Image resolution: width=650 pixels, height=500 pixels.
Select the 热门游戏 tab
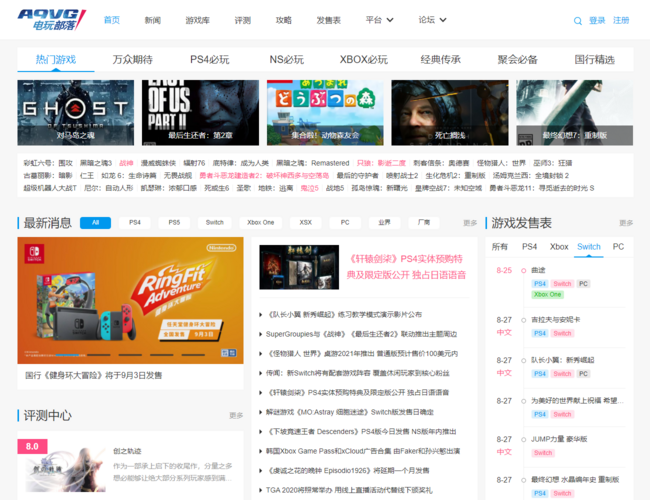(56, 59)
